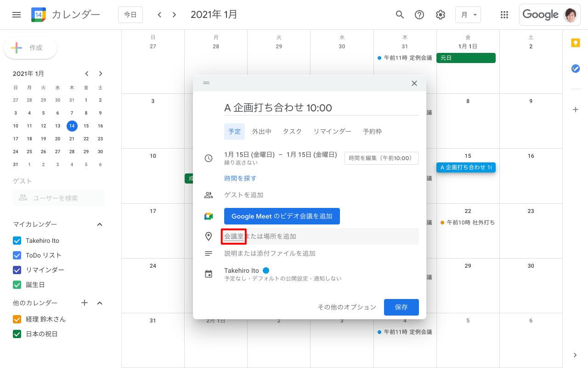Click 時間を編集 button
This screenshot has width=588, height=368.
point(382,158)
